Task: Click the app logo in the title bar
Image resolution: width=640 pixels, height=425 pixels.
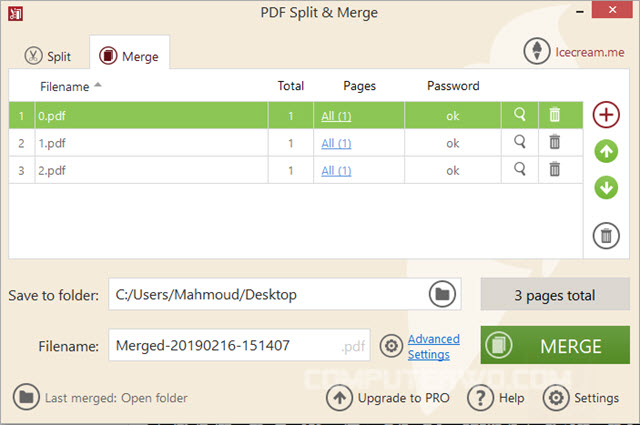Action: pos(16,13)
